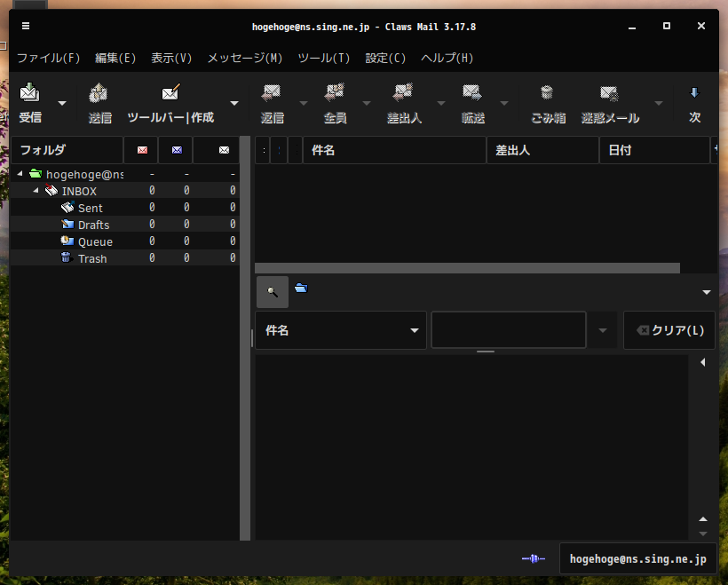This screenshot has width=728, height=585.
Task: Open the ツール(T) menu
Action: pos(324,58)
